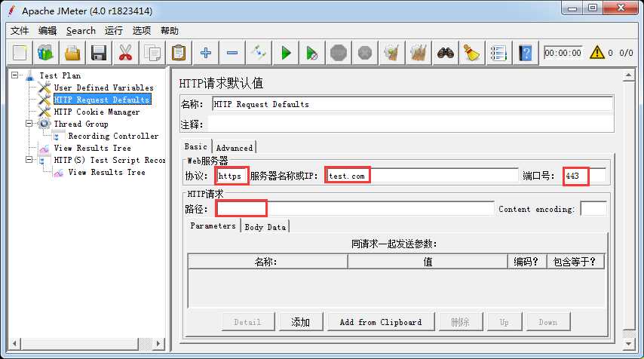This screenshot has height=359, width=644.
Task: Click the 服务器名称或IP field
Action: pyautogui.click(x=422, y=176)
